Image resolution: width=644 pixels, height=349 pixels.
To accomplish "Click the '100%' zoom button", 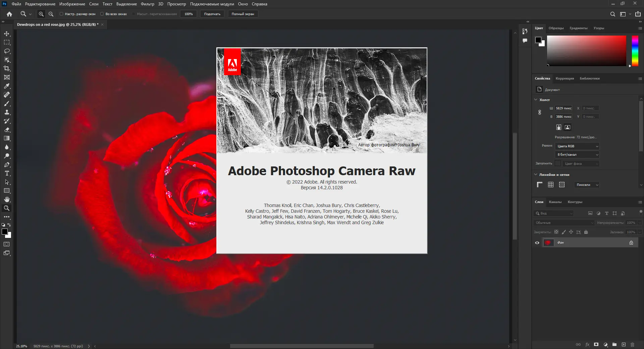I will click(189, 14).
